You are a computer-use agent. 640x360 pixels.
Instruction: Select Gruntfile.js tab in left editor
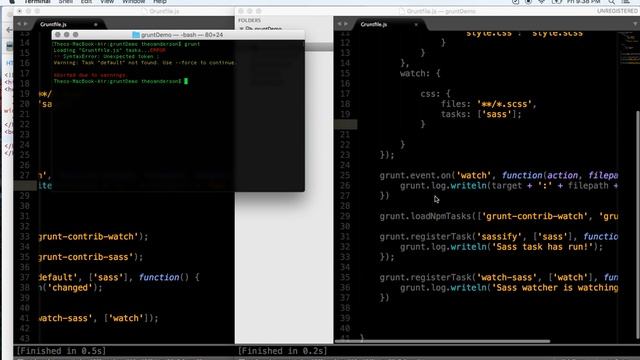coord(53,24)
